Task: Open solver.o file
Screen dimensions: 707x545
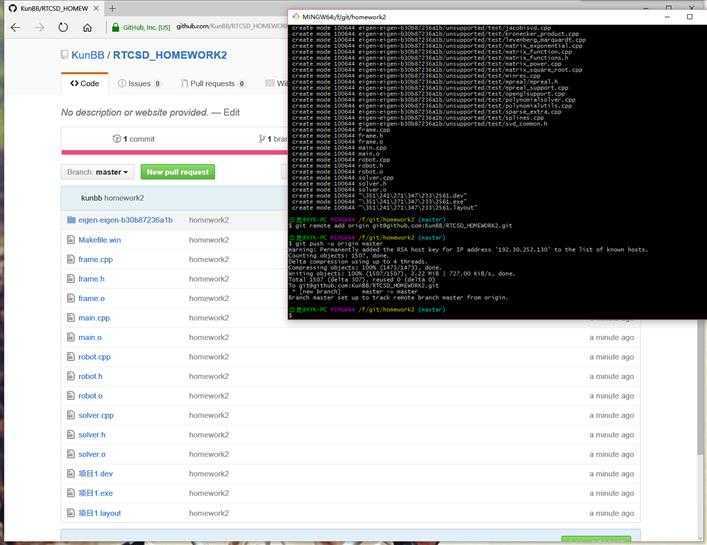Action: click(92, 454)
